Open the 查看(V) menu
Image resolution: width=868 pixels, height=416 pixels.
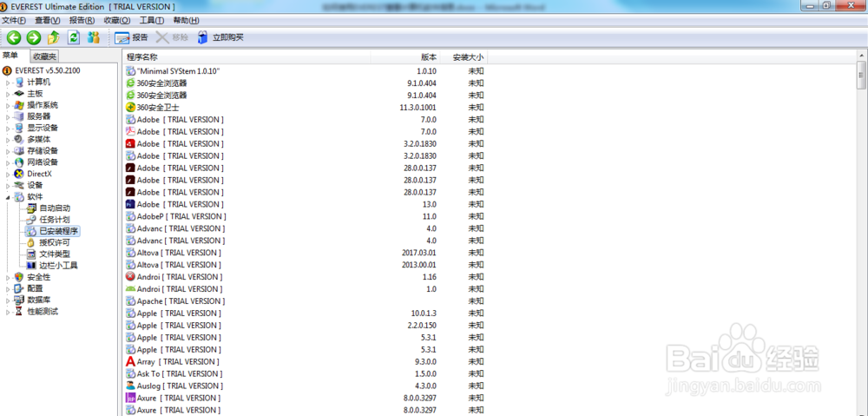[48, 21]
